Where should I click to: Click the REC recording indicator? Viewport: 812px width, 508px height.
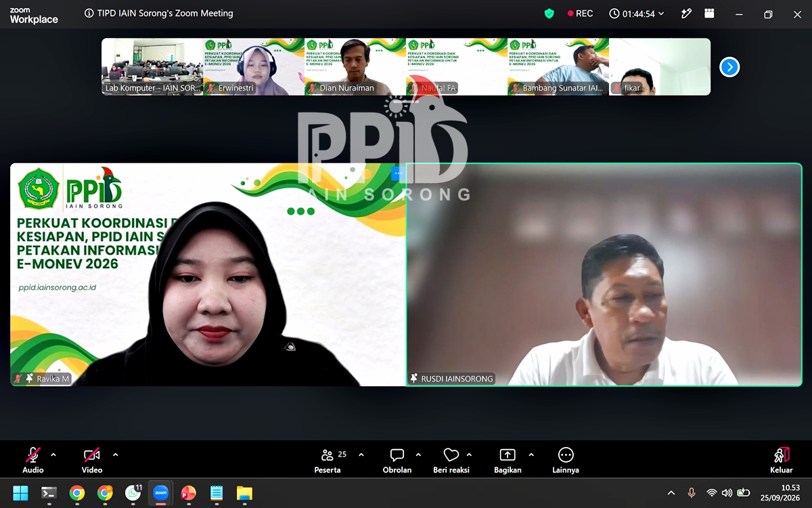tap(580, 14)
